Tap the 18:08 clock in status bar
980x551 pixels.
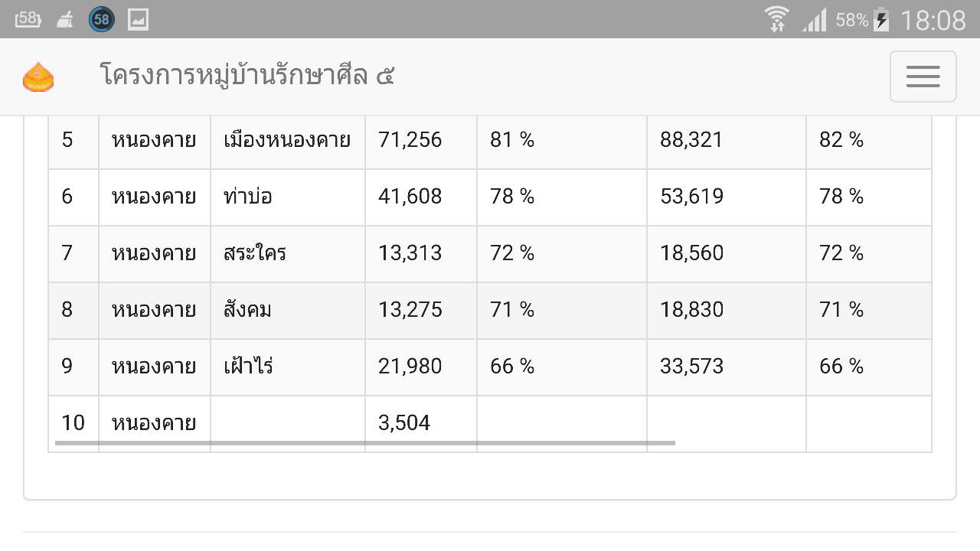(933, 20)
